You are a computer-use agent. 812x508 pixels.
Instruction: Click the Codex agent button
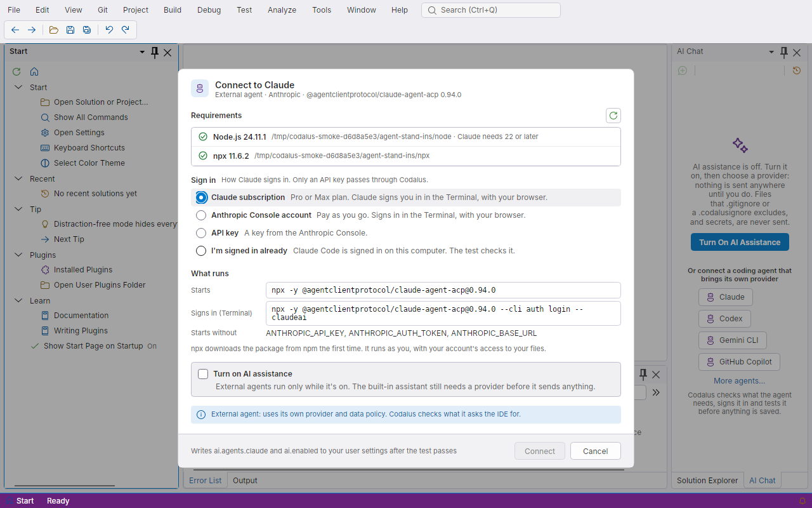725,319
